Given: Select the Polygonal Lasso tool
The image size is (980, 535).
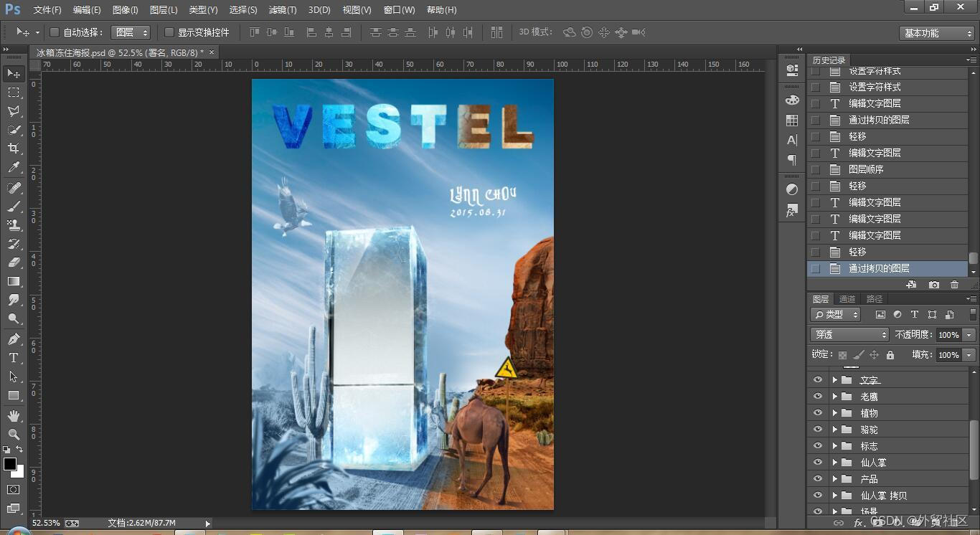Looking at the screenshot, I should click(14, 111).
